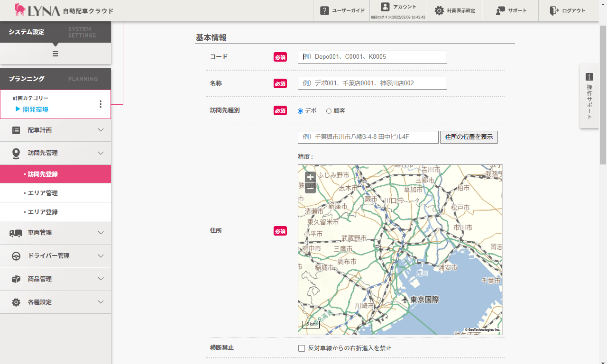The width and height of the screenshot is (607, 364).
Task: Click the 計画カテゴリー label
Action: [30, 98]
